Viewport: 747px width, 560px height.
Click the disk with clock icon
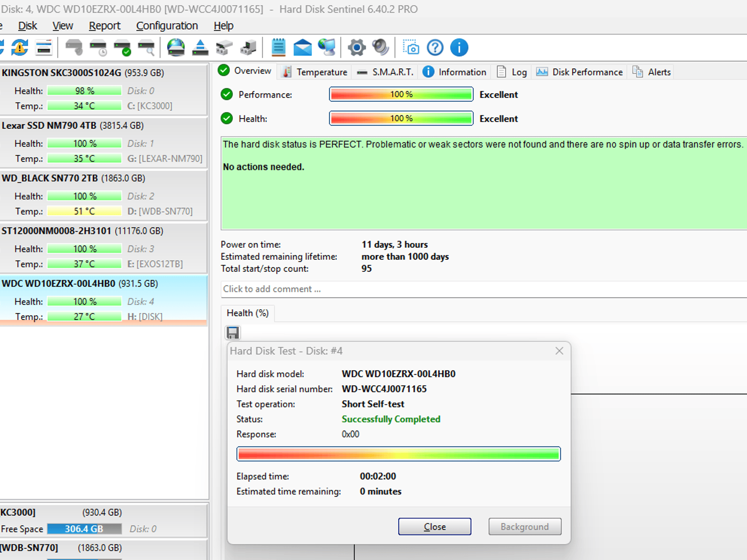[x=98, y=48]
